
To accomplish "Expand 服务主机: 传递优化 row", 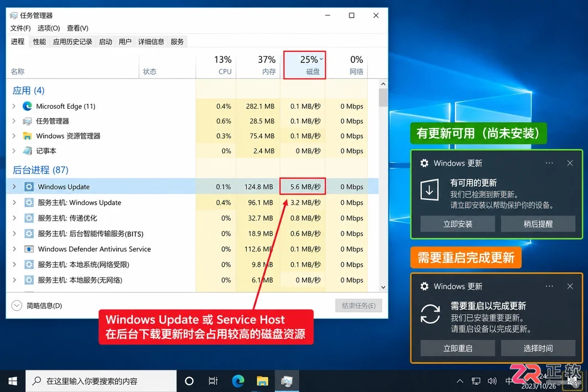I will [x=14, y=218].
